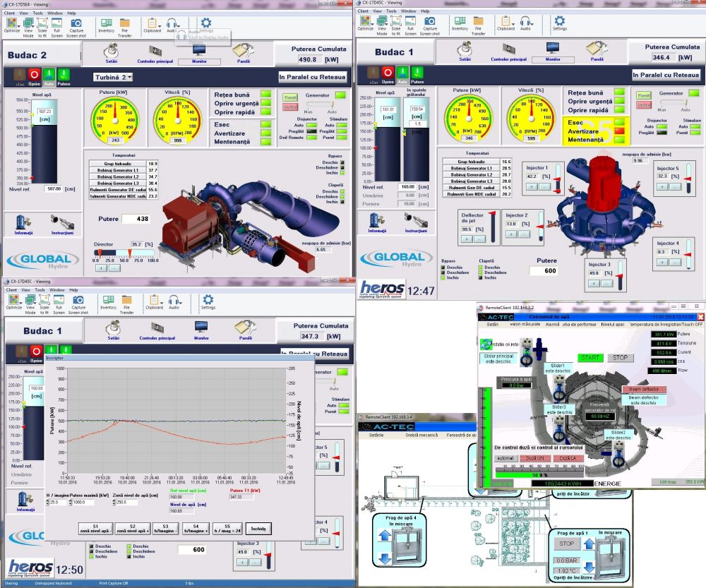Click S5 h / imag = 24 button
Viewport: 706px width, 588px height.
tap(228, 529)
